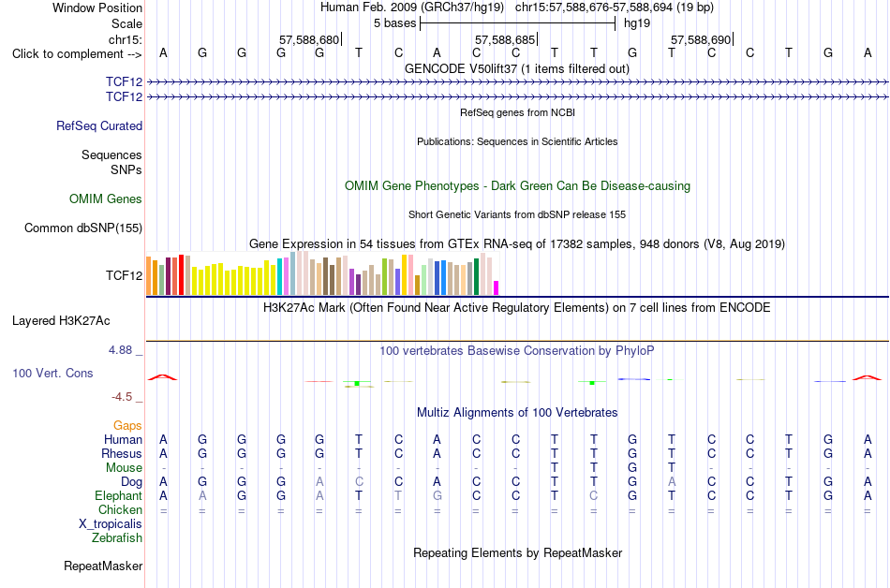Click the 100 Vert. Cons track label
The width and height of the screenshot is (890, 588).
[52, 373]
